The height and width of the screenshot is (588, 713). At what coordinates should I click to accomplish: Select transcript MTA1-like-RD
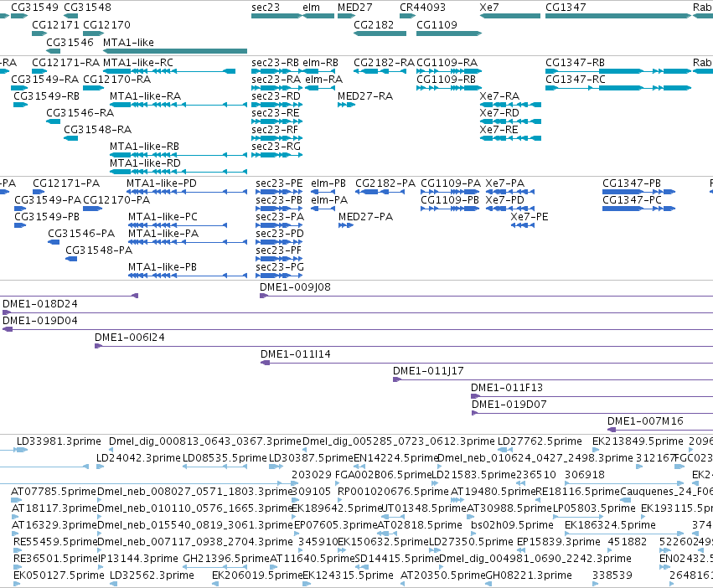(x=178, y=172)
